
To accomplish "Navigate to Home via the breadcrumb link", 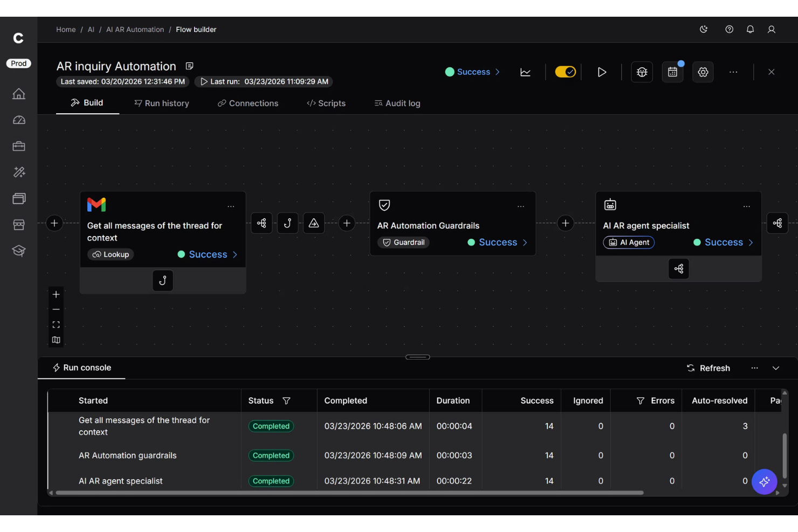I will (66, 29).
